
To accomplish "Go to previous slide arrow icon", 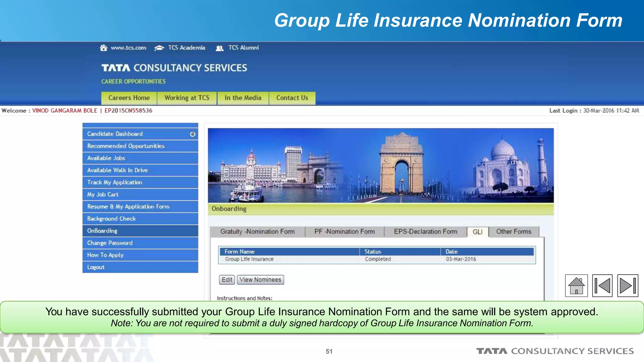I will click(x=602, y=286).
